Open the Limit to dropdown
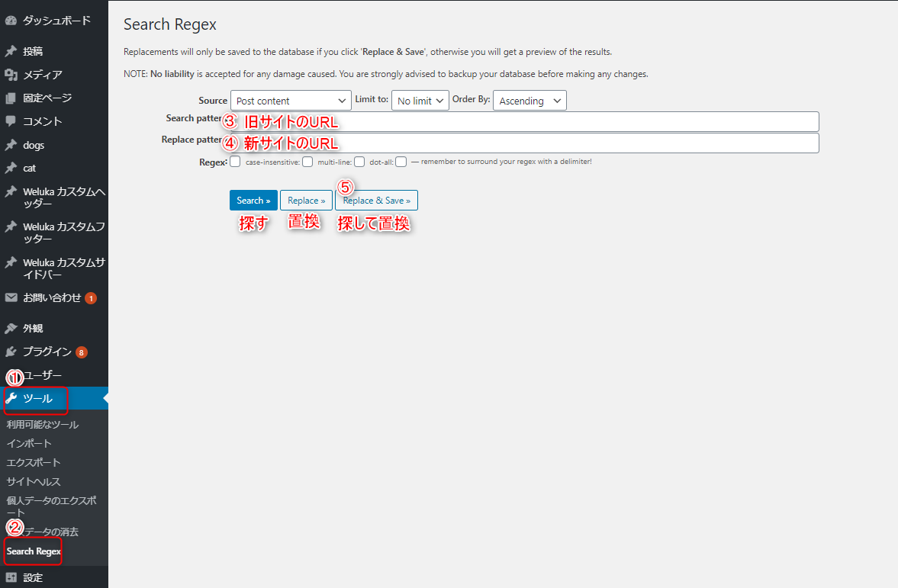Image resolution: width=898 pixels, height=588 pixels. [420, 101]
